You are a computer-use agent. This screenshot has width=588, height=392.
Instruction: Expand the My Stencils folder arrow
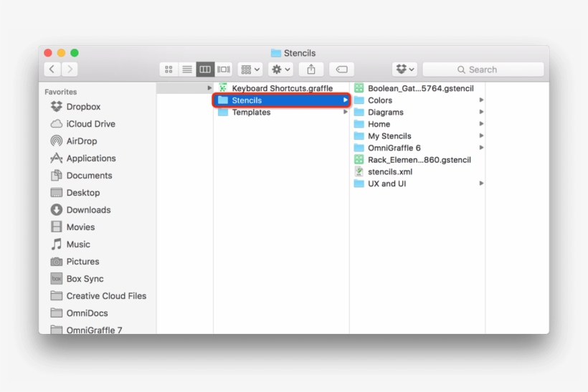click(x=481, y=135)
